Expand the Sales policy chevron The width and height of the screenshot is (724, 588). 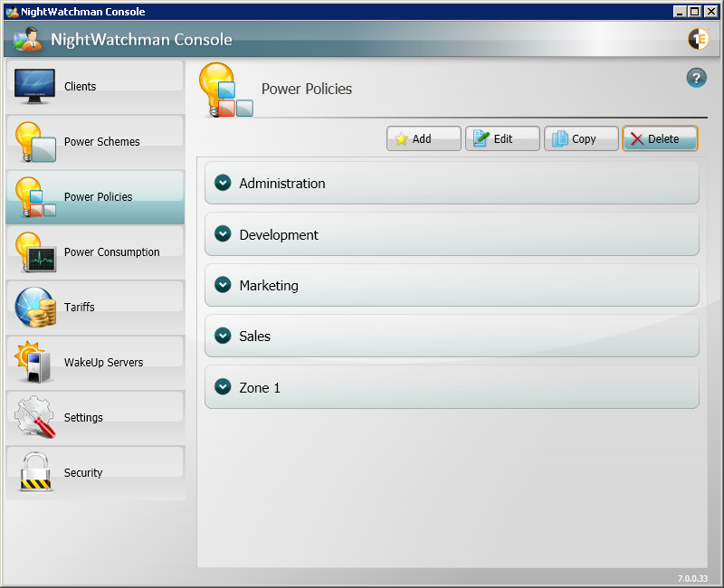click(223, 336)
